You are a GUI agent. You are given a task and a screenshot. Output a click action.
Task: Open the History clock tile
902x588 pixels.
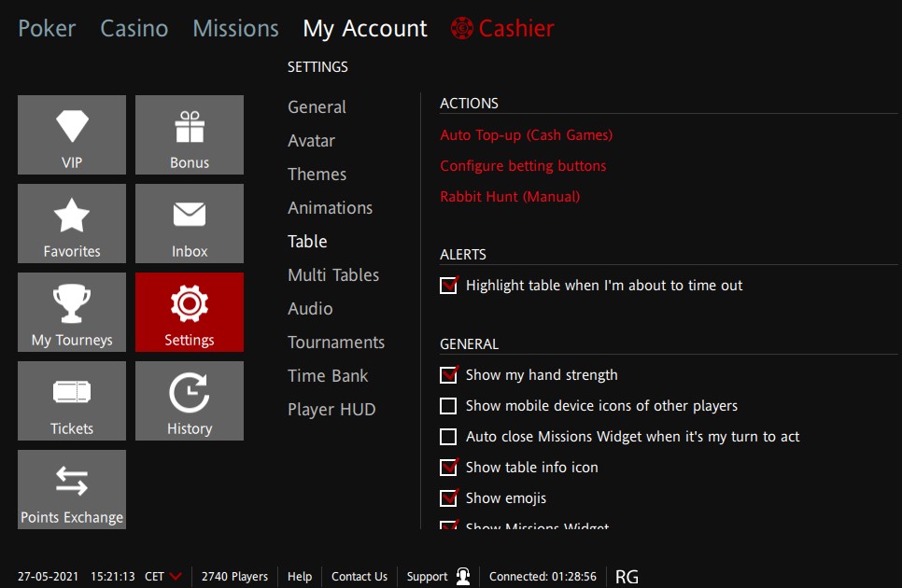(190, 400)
